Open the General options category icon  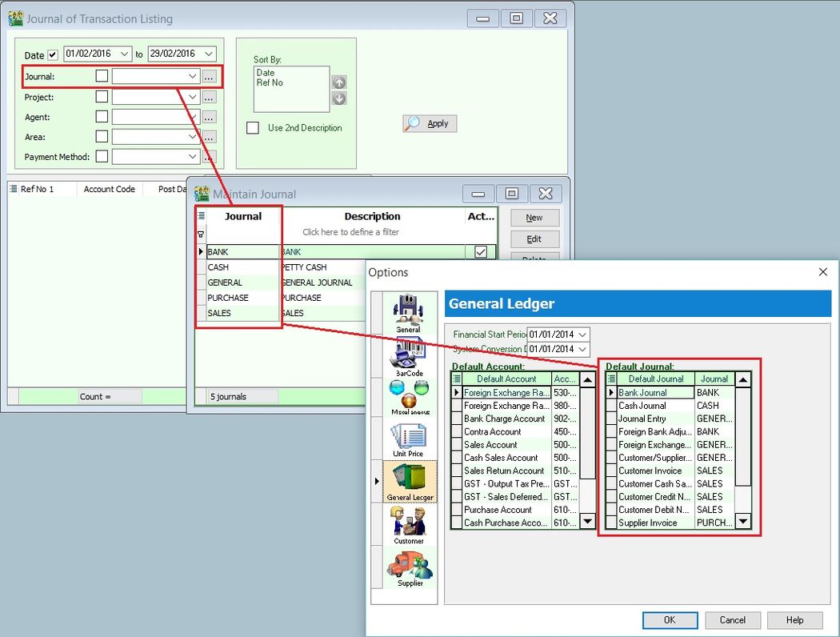(408, 312)
